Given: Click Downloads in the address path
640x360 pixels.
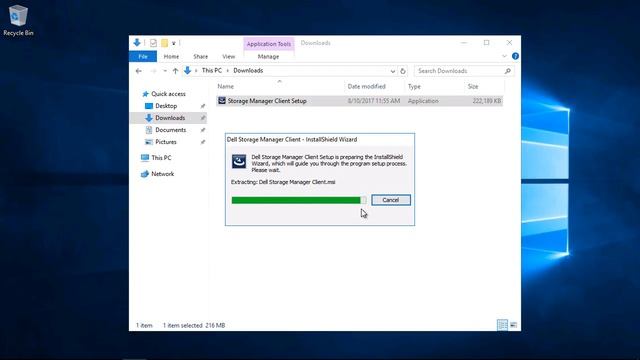Looking at the screenshot, I should (x=248, y=71).
